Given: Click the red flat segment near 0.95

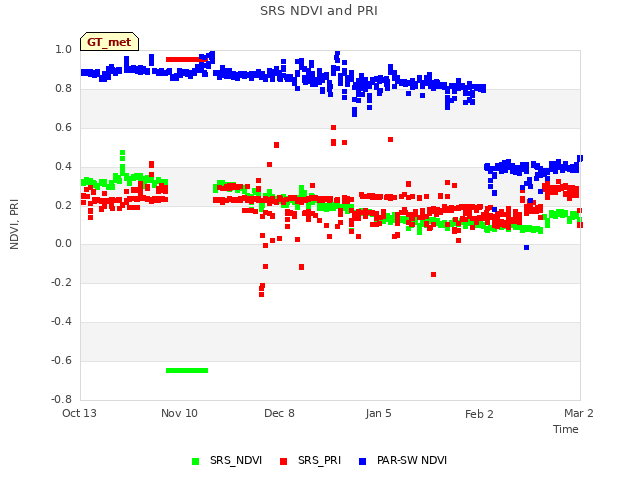Looking at the screenshot, I should (187, 60).
